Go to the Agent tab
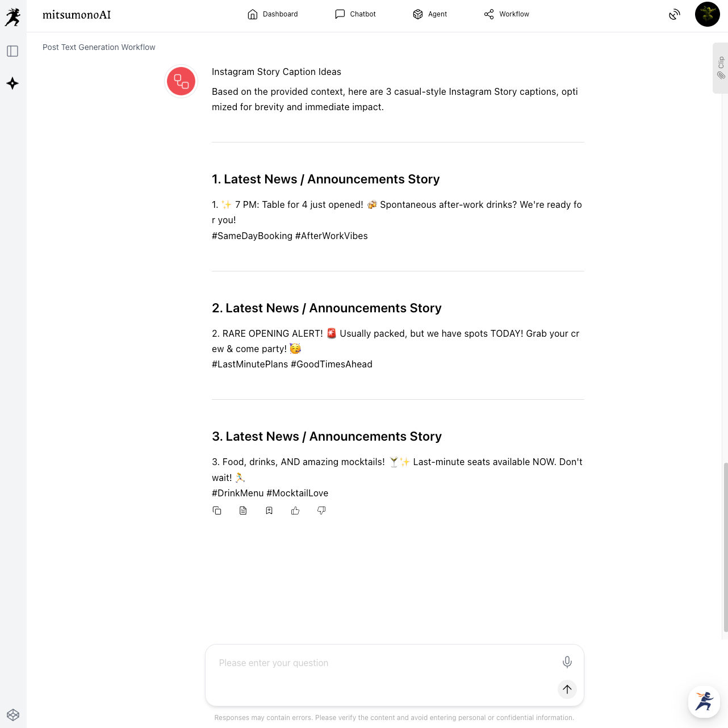728x728 pixels. [x=430, y=14]
